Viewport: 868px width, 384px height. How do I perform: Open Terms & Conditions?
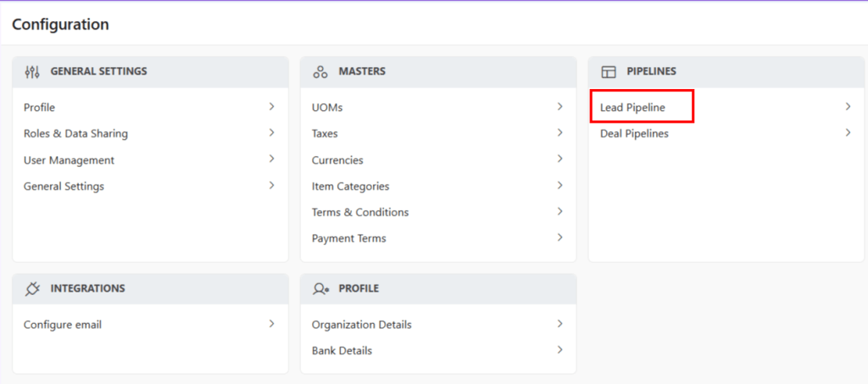(359, 213)
